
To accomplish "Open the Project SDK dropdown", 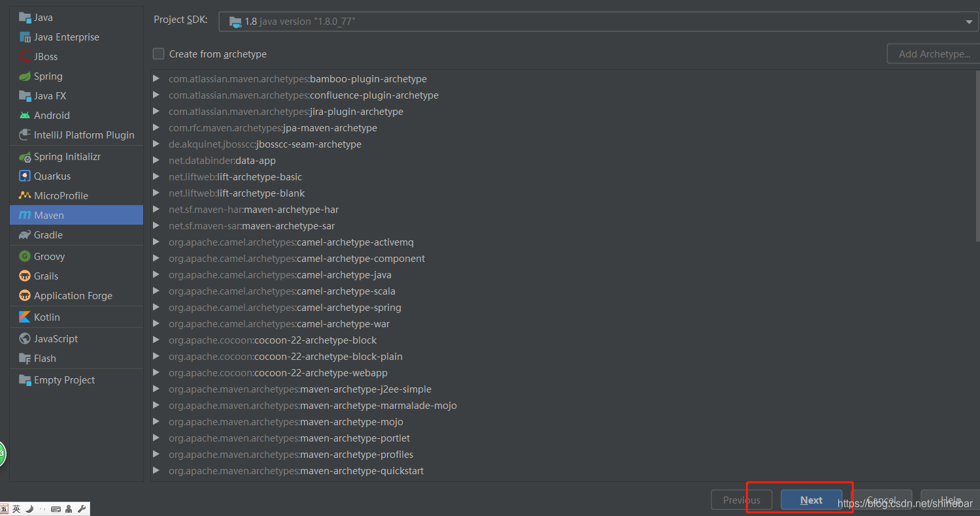I will pos(599,22).
